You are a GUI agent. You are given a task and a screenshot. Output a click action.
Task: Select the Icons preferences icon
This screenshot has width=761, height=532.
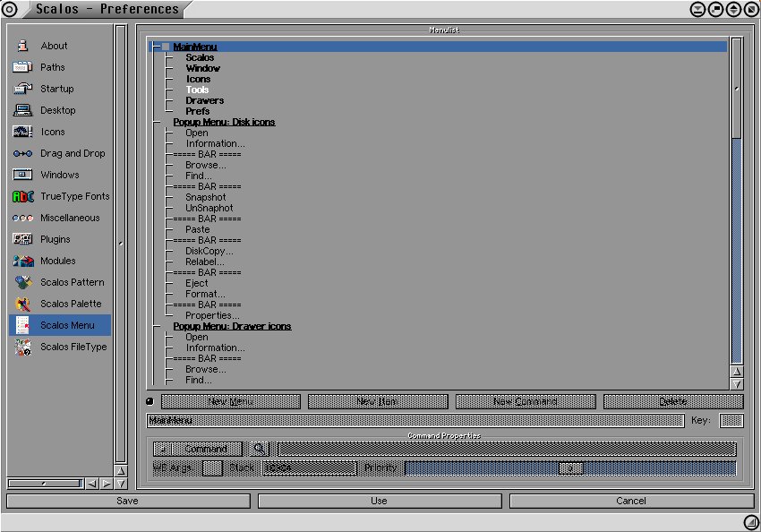click(22, 132)
